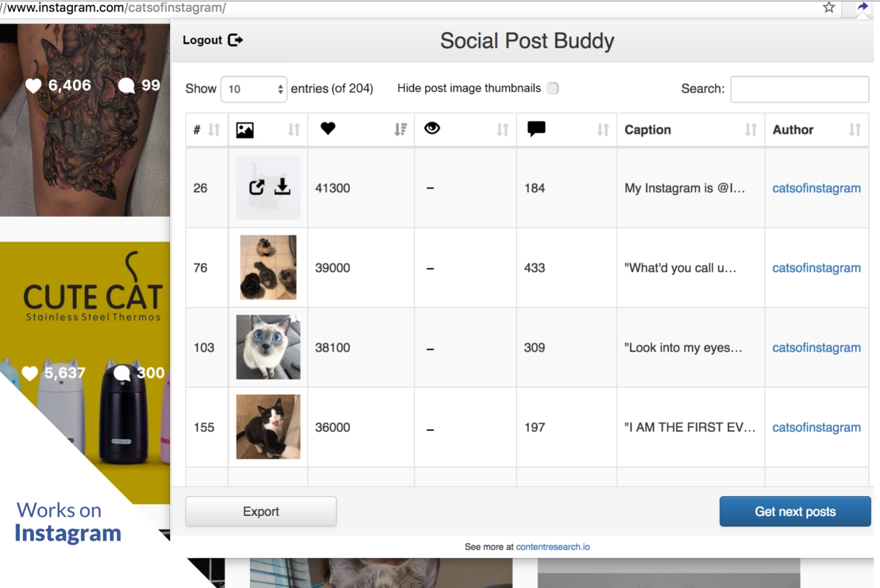Open the blue-eyed cat thumbnail in row 103
Viewport: 880px width, 588px height.
(x=268, y=347)
